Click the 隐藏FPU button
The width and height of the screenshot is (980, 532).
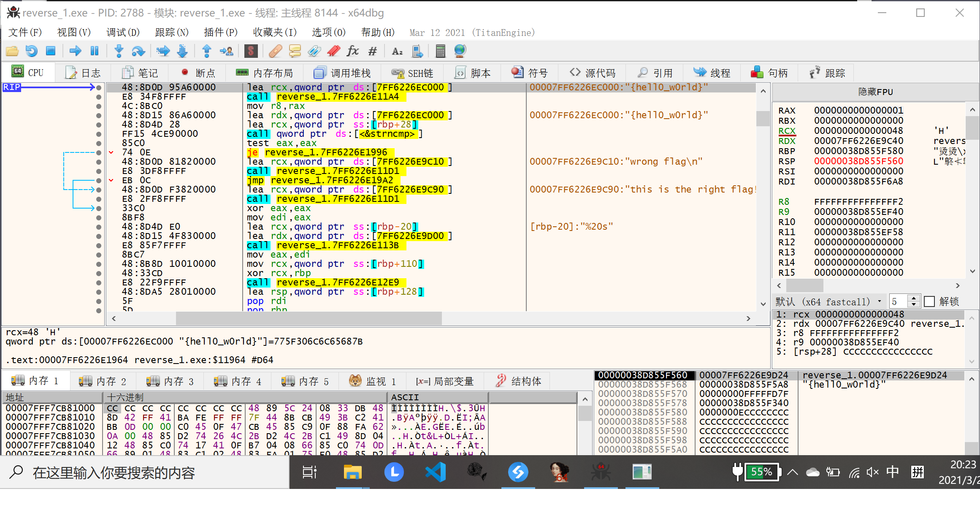pos(875,92)
